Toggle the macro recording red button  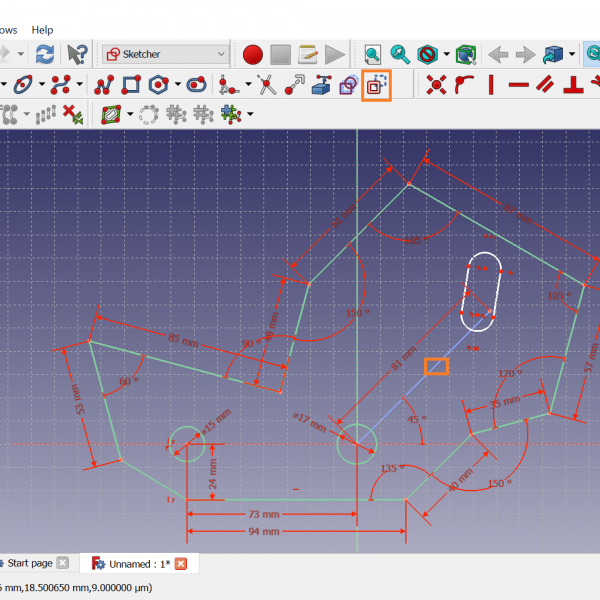[x=252, y=54]
